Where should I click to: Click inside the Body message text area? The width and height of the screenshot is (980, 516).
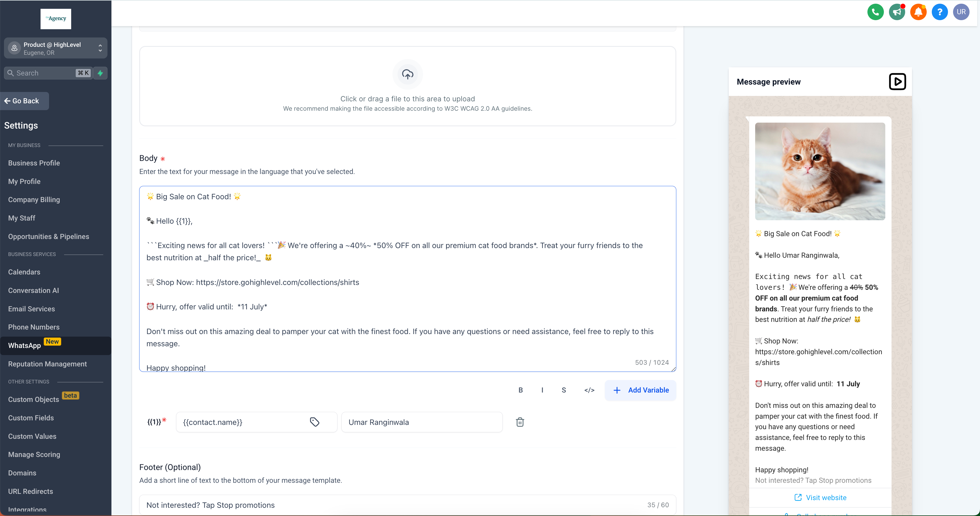coord(407,279)
